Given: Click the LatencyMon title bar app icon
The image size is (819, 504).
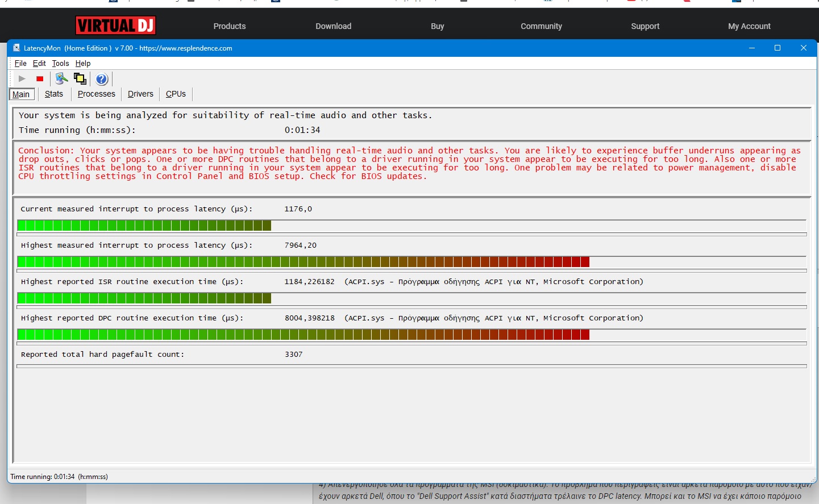Looking at the screenshot, I should [x=16, y=48].
